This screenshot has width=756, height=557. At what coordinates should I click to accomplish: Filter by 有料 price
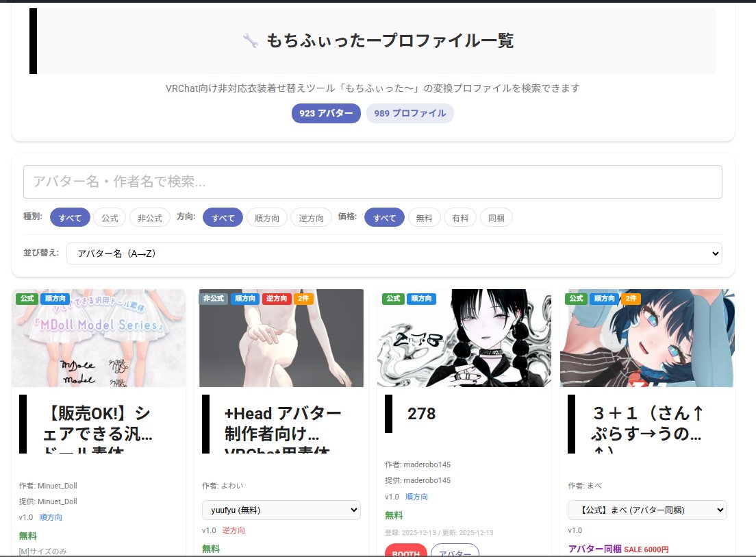460,217
